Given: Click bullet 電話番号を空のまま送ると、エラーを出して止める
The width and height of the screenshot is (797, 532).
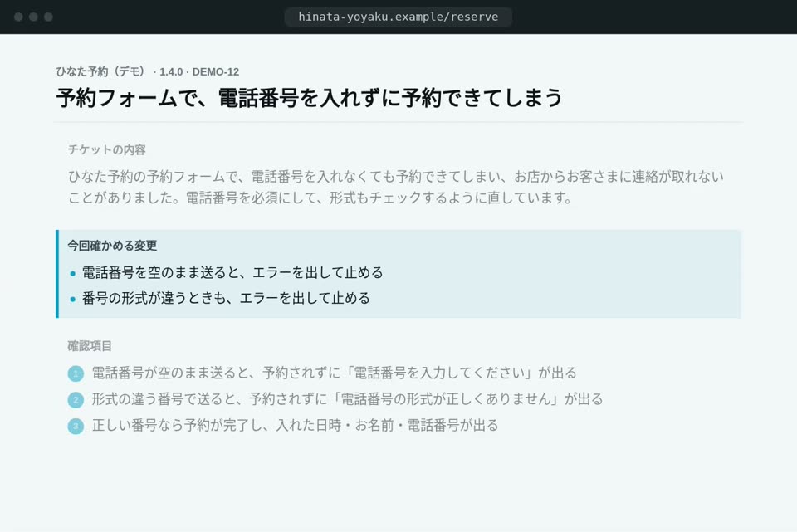Looking at the screenshot, I should point(232,273).
